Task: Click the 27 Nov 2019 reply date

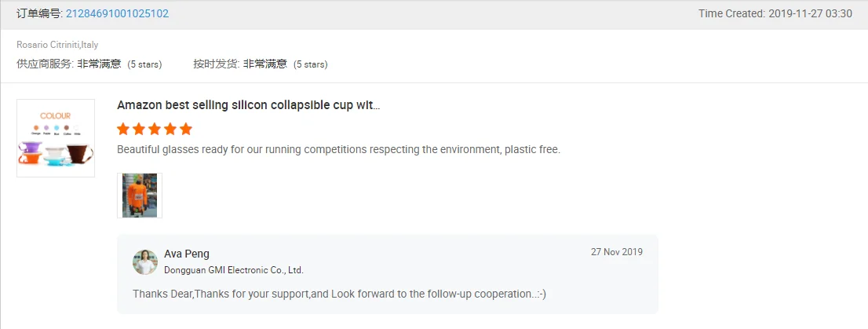Action: (616, 252)
